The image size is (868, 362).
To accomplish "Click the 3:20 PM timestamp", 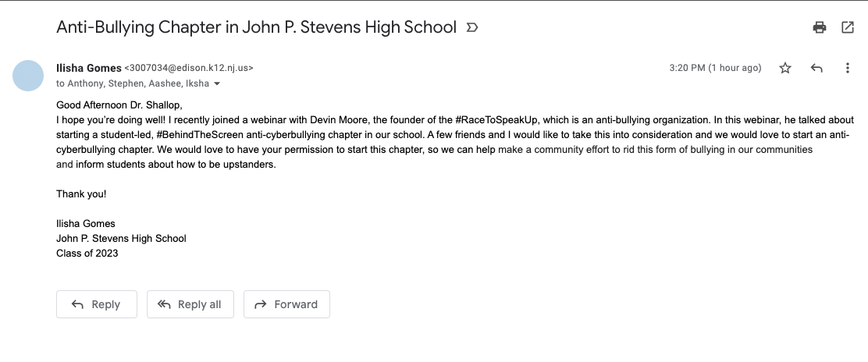I will 715,68.
